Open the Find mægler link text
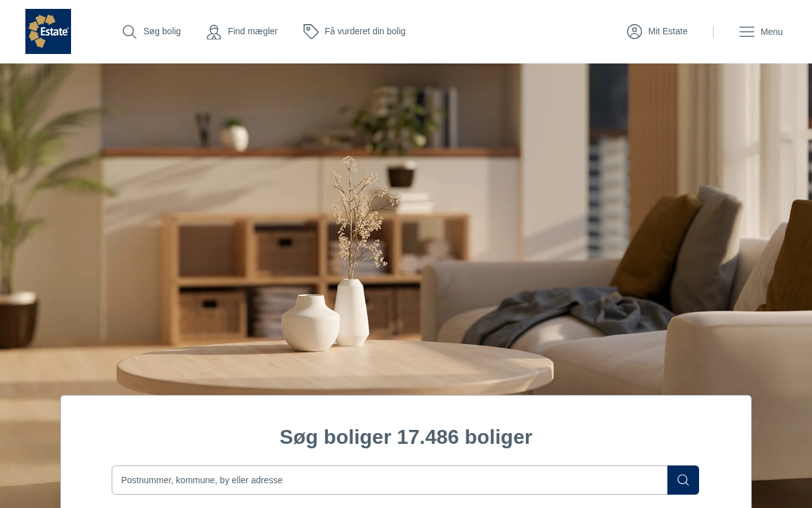This screenshot has height=508, width=812. tap(252, 31)
